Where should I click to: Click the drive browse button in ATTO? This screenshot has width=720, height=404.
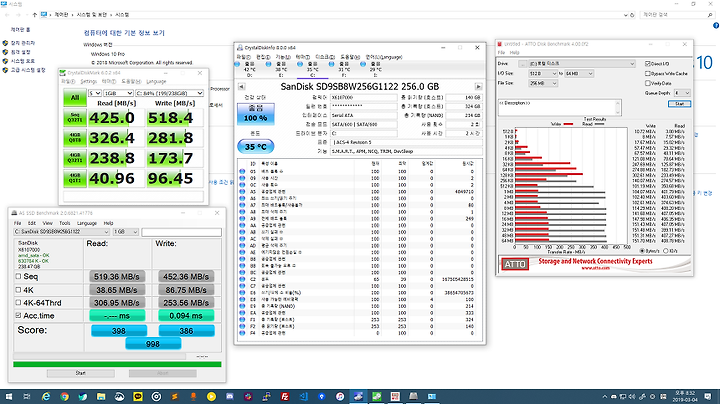click(523, 63)
